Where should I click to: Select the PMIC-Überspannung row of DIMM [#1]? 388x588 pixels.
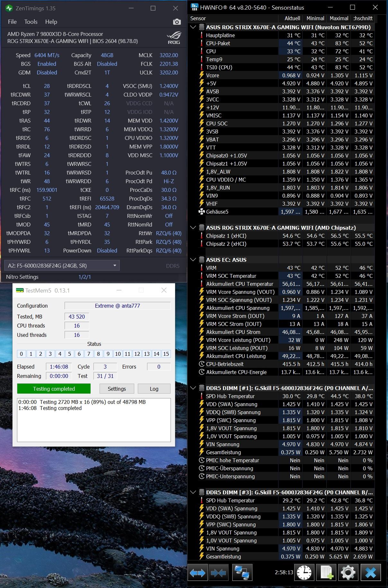click(282, 468)
